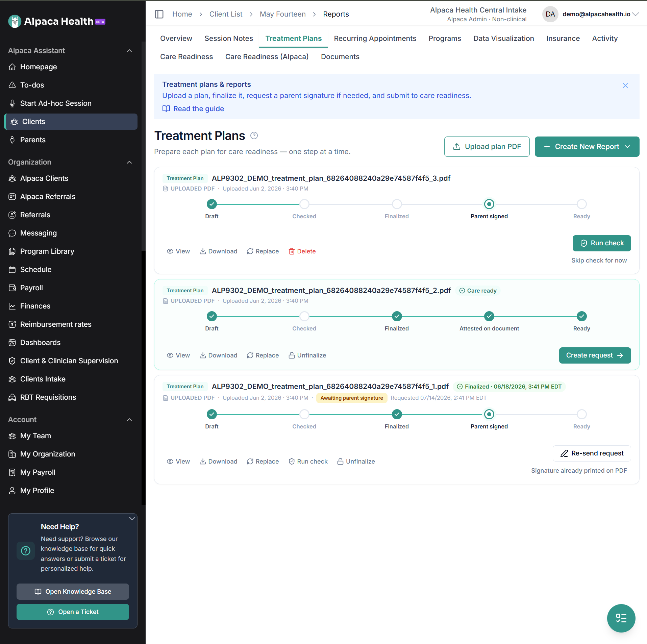Viewport: 647px width, 644px height.
Task: View the treatment_plan_1.pdf document
Action: (x=178, y=462)
